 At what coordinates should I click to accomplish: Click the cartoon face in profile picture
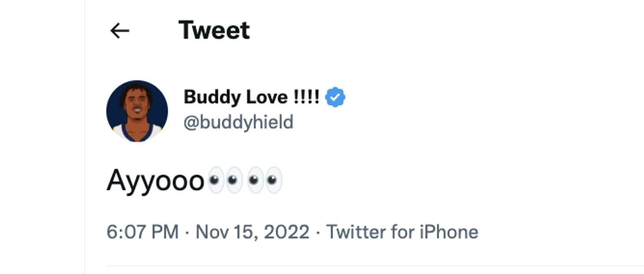click(137, 106)
